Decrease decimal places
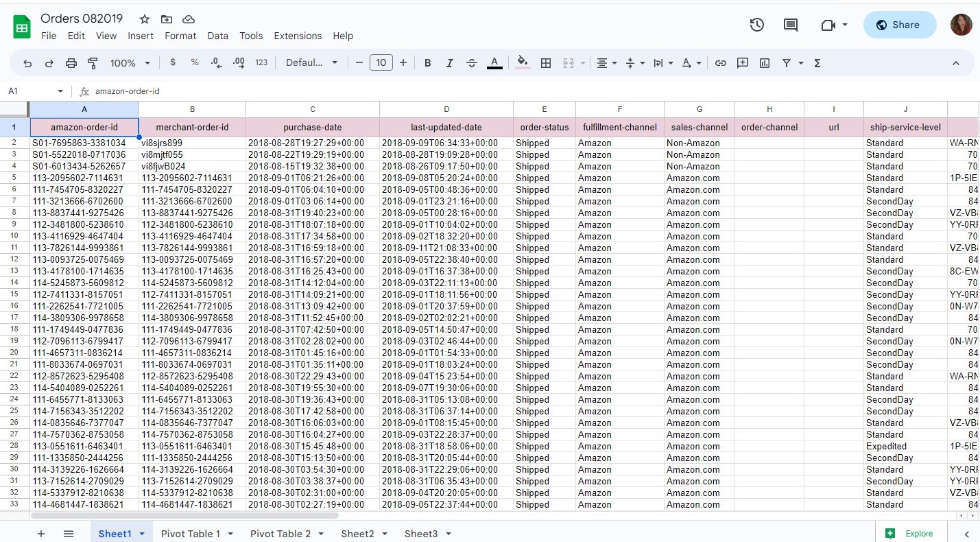980x542 pixels. coord(217,62)
